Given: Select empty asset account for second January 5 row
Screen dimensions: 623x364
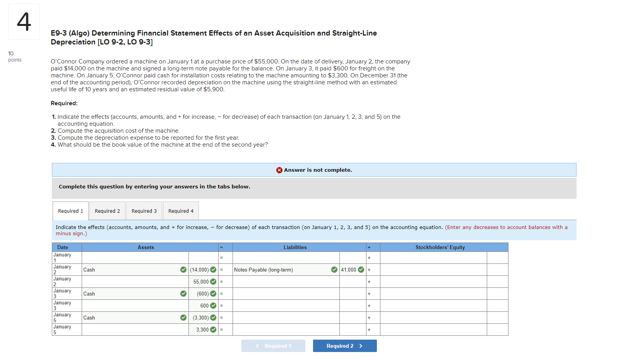Looking at the screenshot, I should coord(135,330).
